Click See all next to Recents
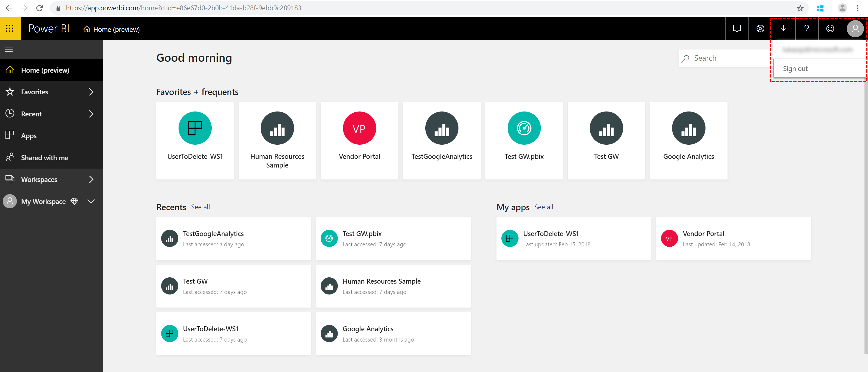The height and width of the screenshot is (372, 868). tap(200, 207)
